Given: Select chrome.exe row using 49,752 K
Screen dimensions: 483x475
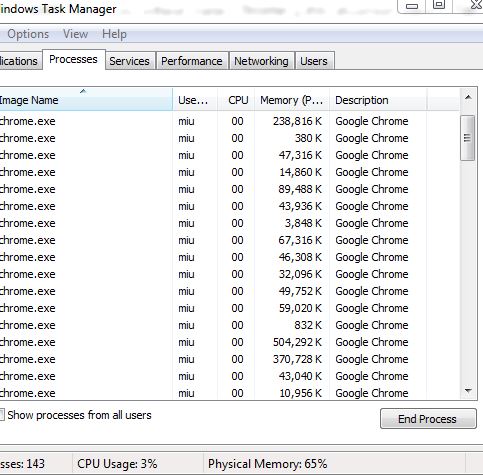Looking at the screenshot, I should click(x=230, y=291).
